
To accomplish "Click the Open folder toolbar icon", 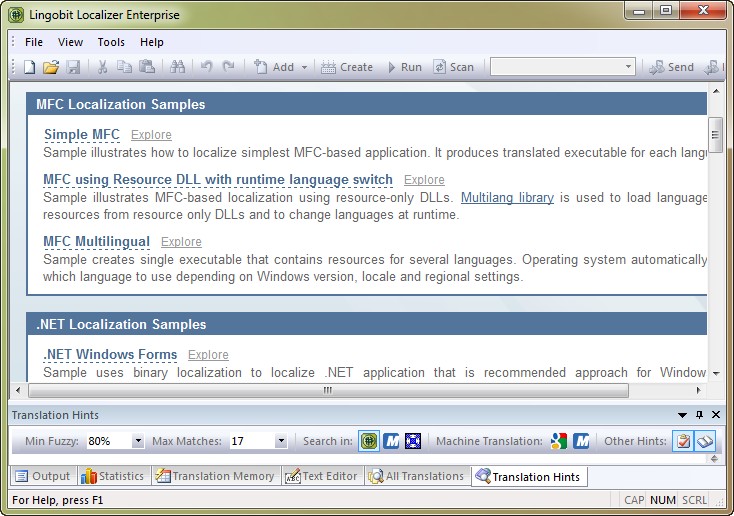I will tap(51, 67).
